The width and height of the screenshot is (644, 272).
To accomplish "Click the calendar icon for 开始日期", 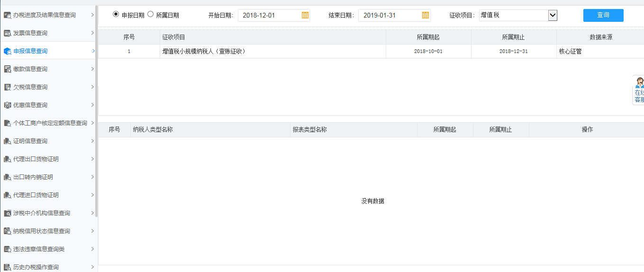I will pos(305,15).
